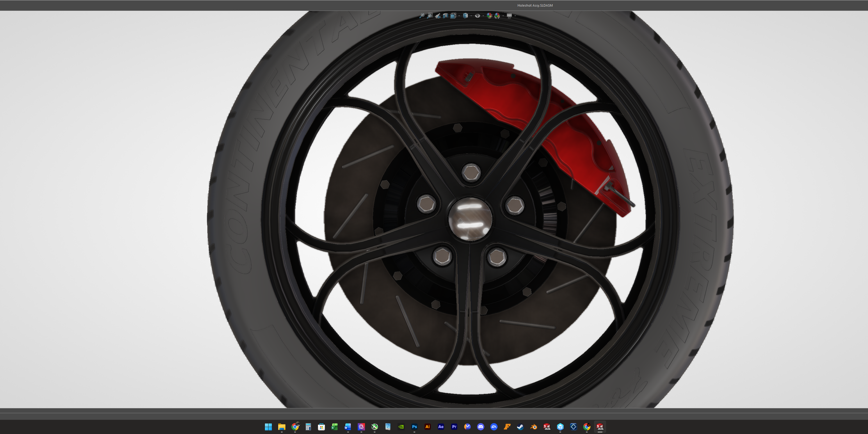Screen dimensions: 868x434
Task: Open the NVIDIA app taskbar icon
Action: point(401,427)
